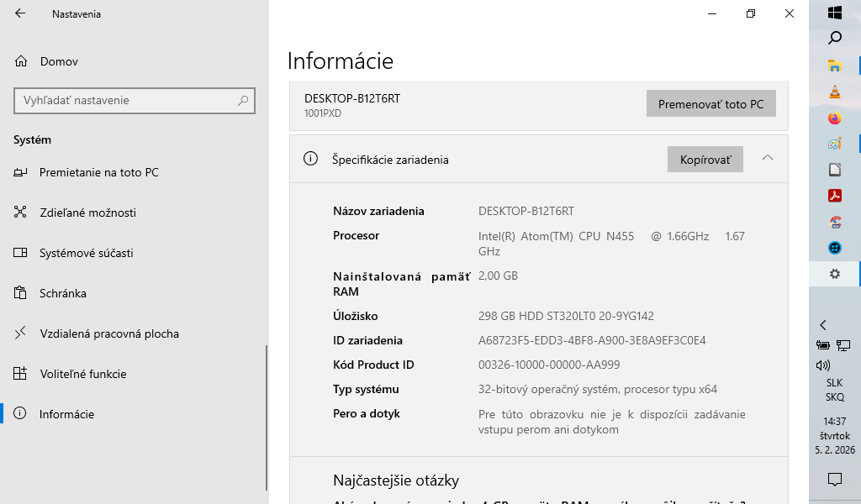Open Adobe Acrobat Reader from taskbar

(x=835, y=196)
